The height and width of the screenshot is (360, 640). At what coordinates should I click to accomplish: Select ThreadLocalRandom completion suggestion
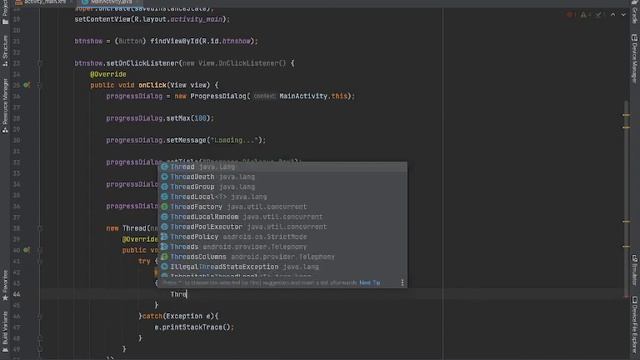[282, 217]
